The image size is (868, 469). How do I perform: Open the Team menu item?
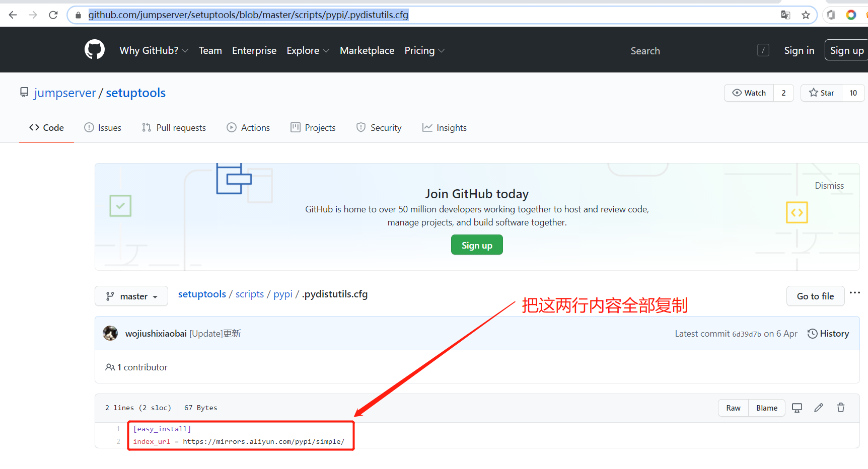click(210, 50)
